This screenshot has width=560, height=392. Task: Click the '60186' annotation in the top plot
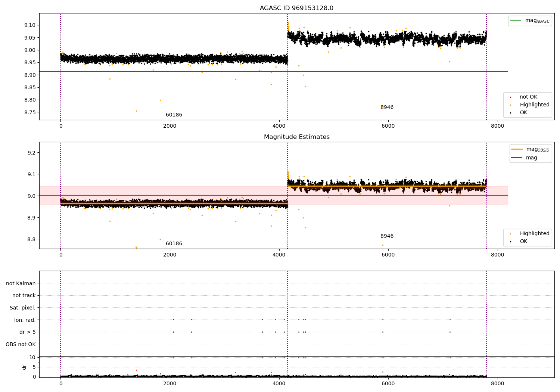click(174, 115)
